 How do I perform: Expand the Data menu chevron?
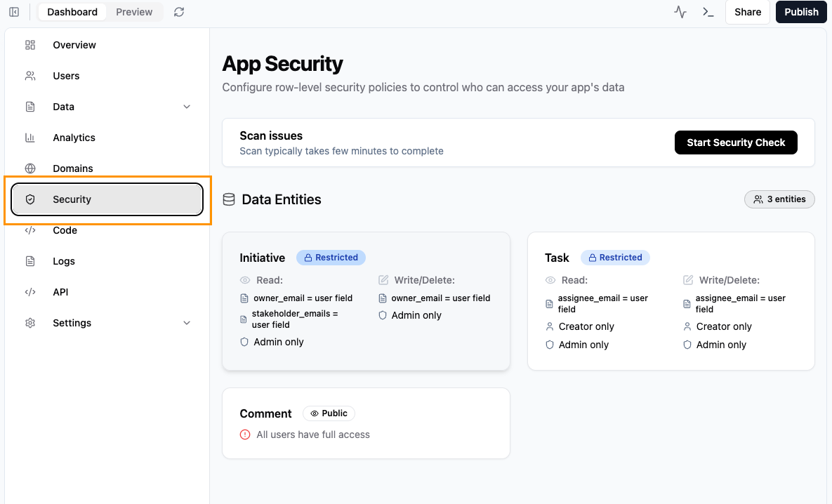tap(187, 107)
